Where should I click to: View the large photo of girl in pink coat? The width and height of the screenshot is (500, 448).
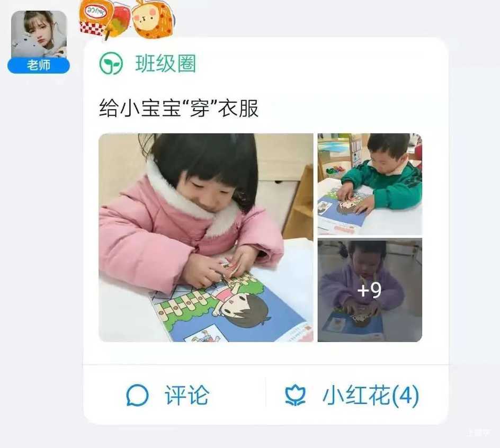click(206, 238)
